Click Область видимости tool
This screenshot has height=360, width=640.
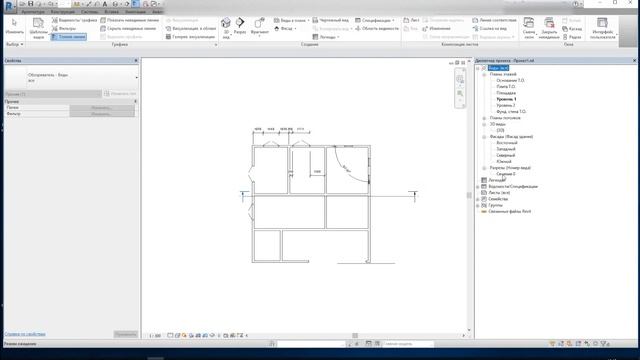pyautogui.click(x=377, y=29)
